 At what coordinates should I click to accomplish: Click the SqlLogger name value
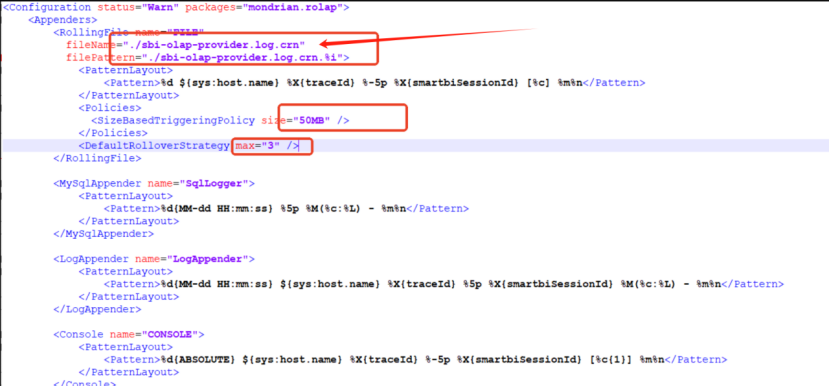214,184
